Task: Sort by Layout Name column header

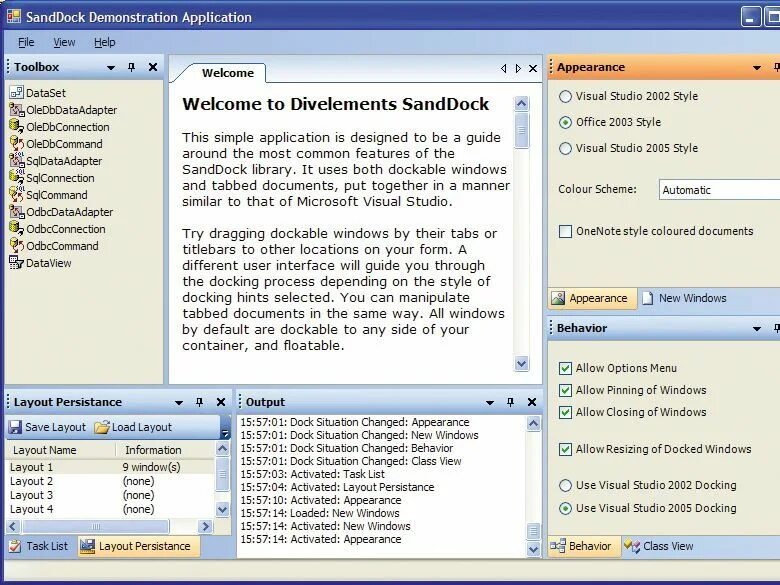Action: coord(61,450)
